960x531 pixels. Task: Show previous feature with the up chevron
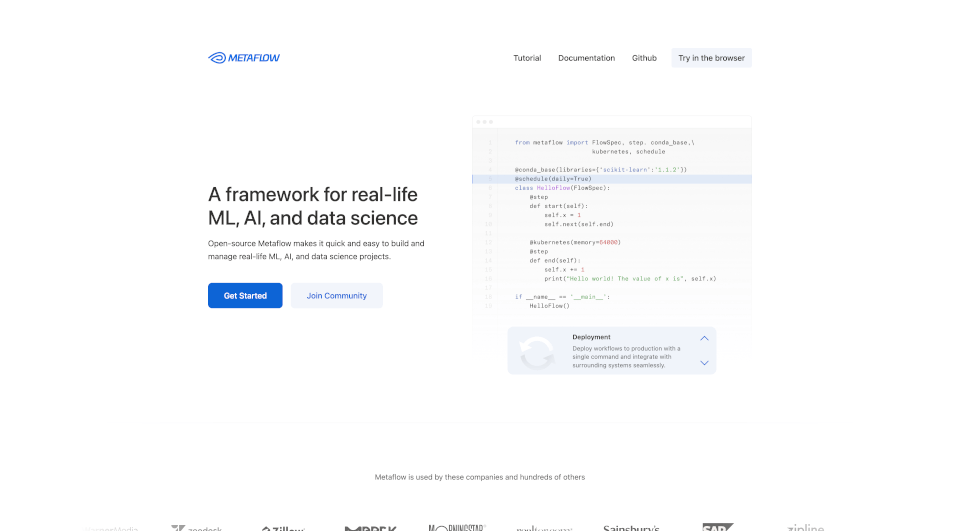704,339
